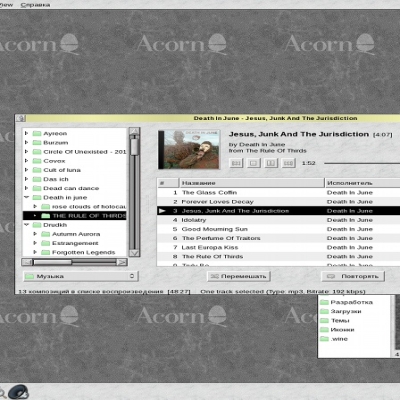400x400 pixels.
Task: Click the right arrow of the horizontal scrollbar
Action: 122,262
